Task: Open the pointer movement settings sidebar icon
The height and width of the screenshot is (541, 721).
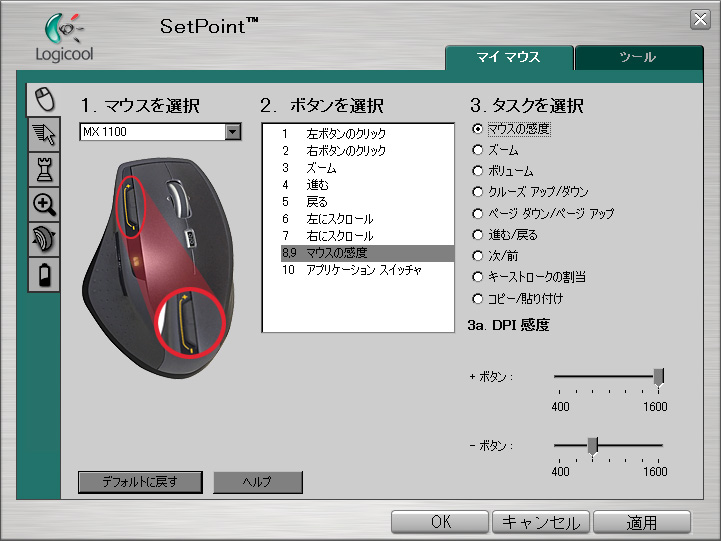Action: [44, 134]
